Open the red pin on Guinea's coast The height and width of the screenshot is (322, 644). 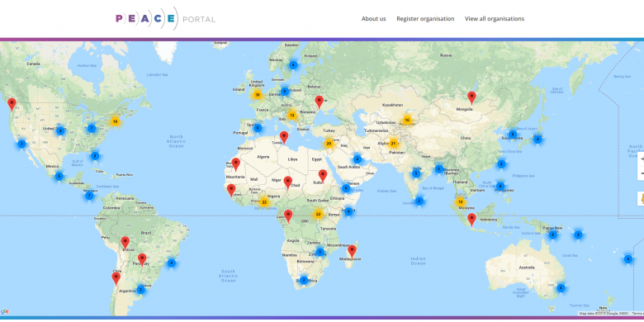point(231,191)
